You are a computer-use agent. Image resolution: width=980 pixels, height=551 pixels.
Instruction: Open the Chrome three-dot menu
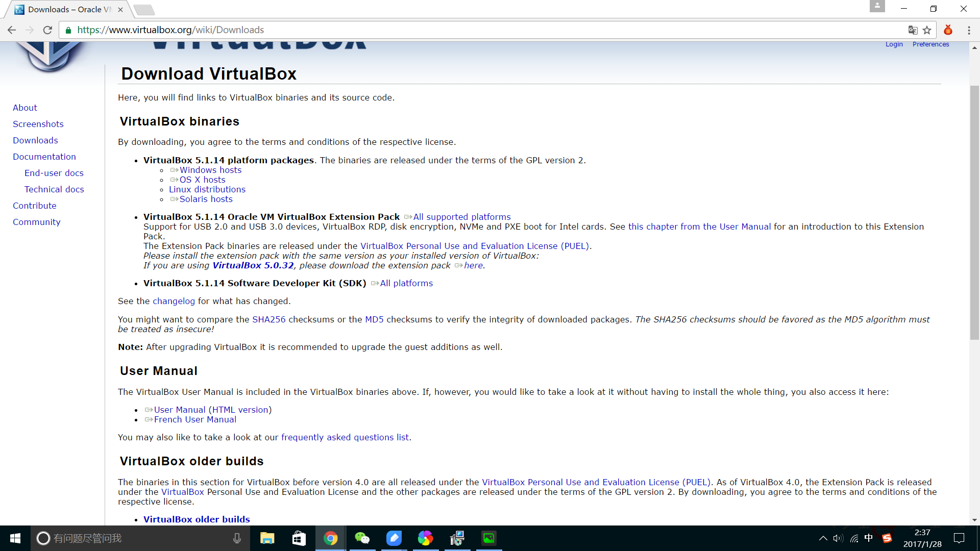(x=969, y=30)
